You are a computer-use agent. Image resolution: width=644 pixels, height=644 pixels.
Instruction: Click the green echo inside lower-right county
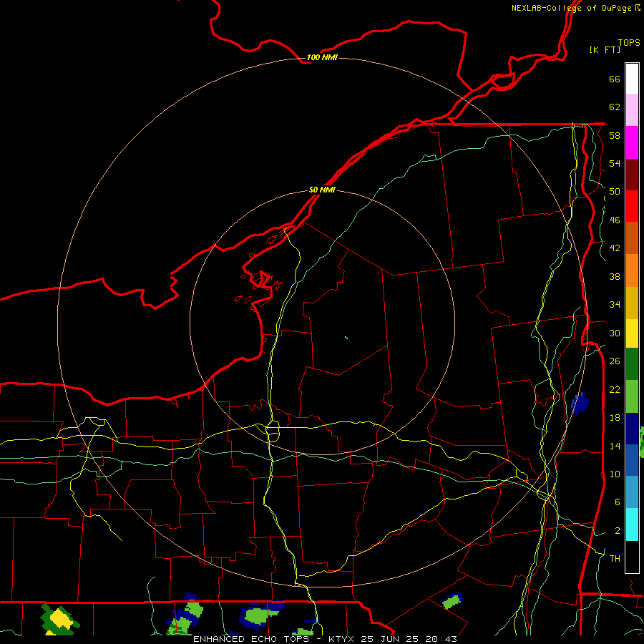click(452, 602)
